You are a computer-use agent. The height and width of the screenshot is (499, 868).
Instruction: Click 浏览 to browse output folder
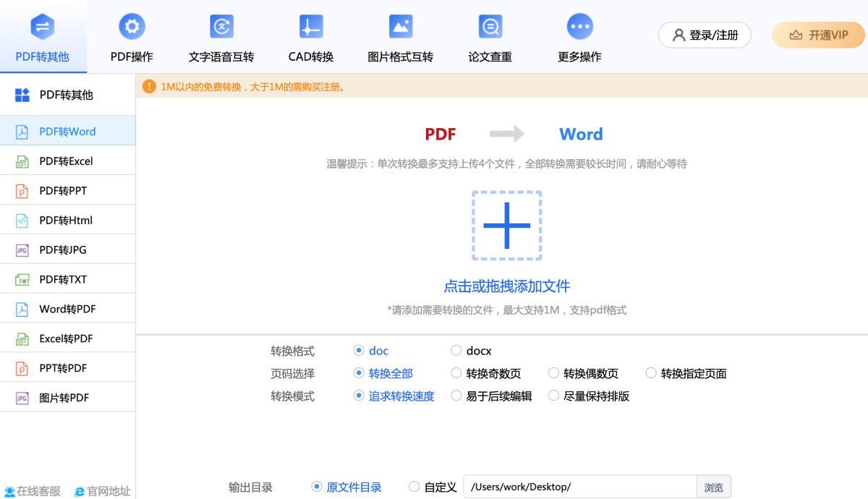[713, 487]
